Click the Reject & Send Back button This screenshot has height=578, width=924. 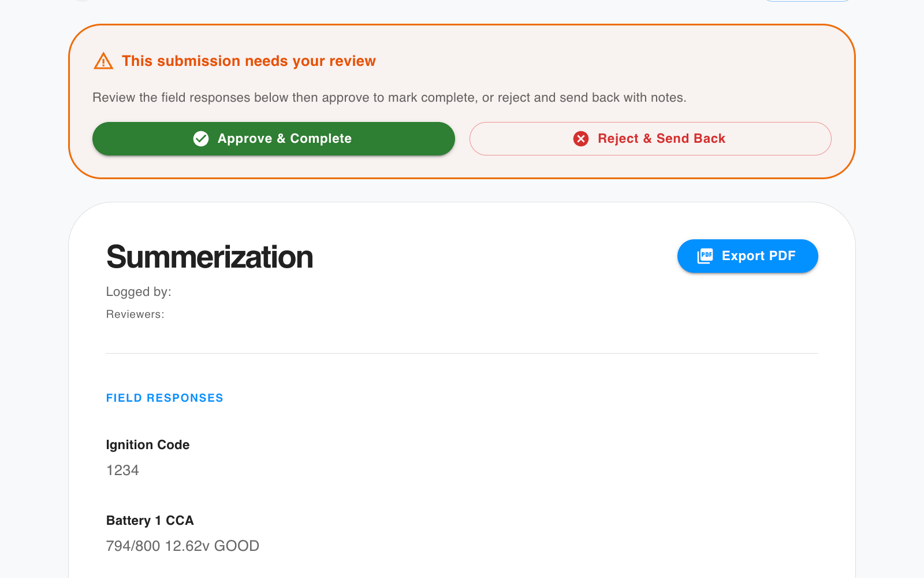pyautogui.click(x=650, y=139)
